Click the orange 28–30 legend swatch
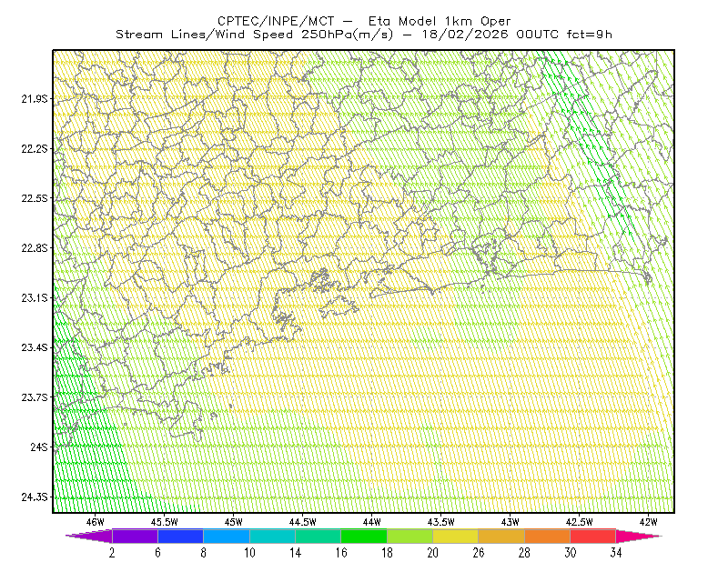Image resolution: width=728 pixels, height=562 pixels. point(547,536)
